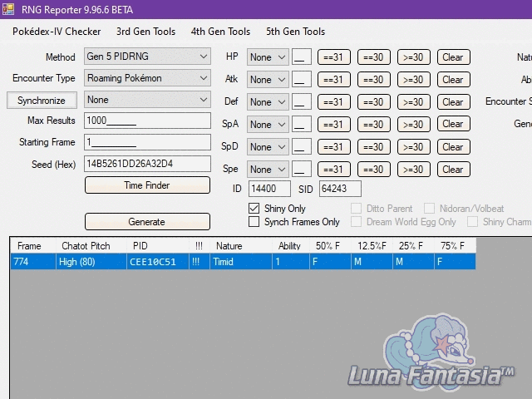Open the Pokédex-IV Checker menu
Screen dimensions: 532x399
[x=57, y=32]
